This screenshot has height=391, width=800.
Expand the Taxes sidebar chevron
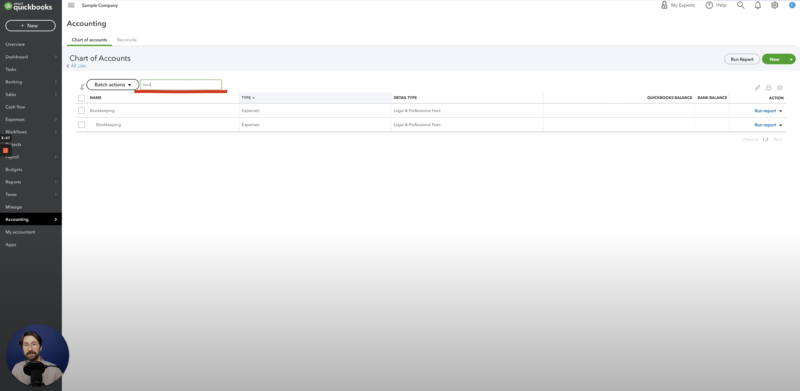click(56, 194)
